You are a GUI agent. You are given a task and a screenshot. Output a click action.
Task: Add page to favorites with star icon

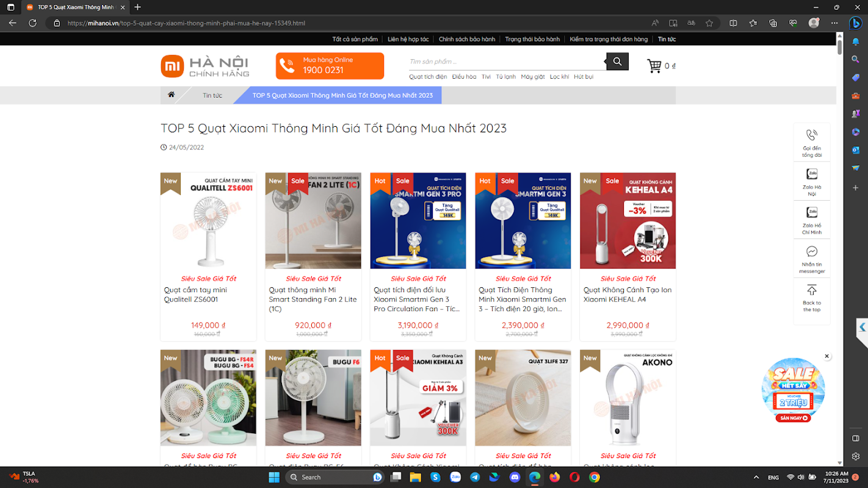709,23
